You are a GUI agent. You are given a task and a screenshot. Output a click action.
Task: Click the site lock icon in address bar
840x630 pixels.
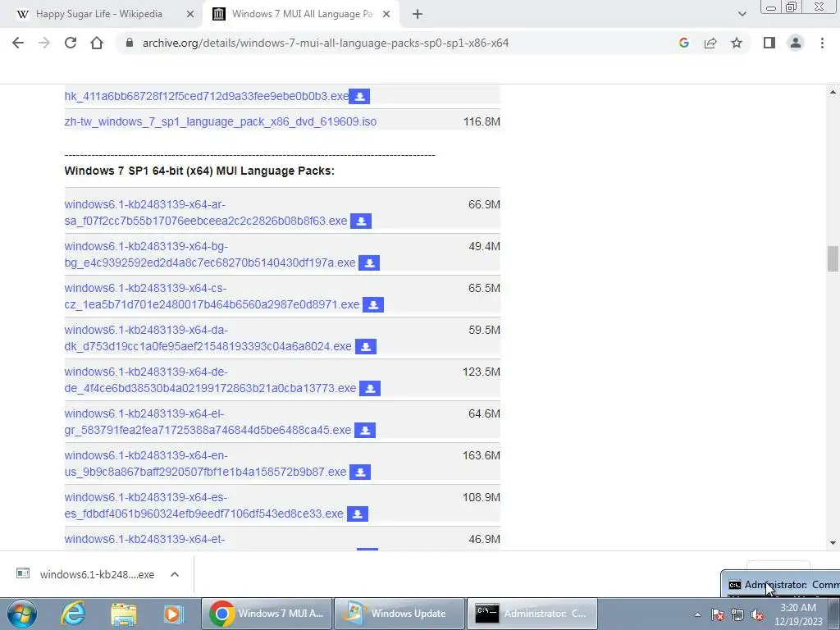coord(129,43)
